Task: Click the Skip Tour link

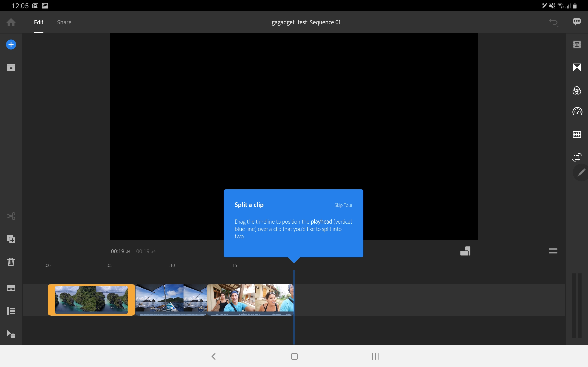Action: (343, 205)
